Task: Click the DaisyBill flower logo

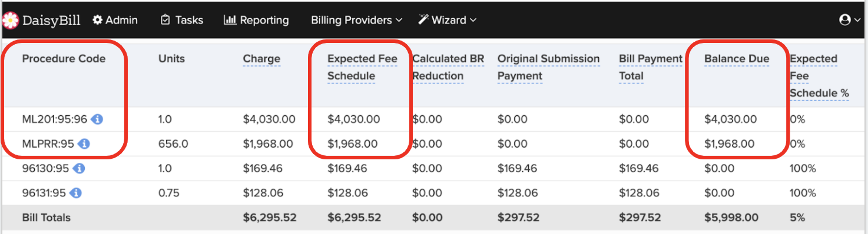Action: 10,21
